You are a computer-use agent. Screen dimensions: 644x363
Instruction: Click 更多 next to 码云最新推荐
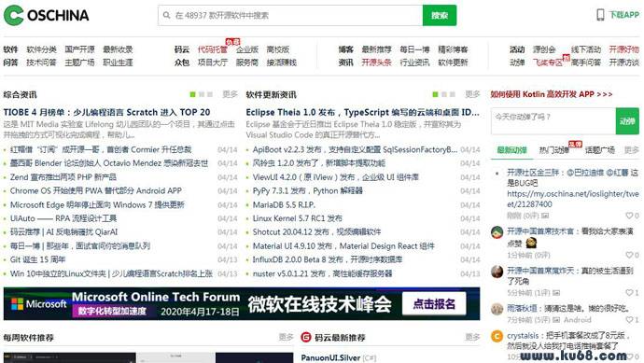[x=472, y=337]
